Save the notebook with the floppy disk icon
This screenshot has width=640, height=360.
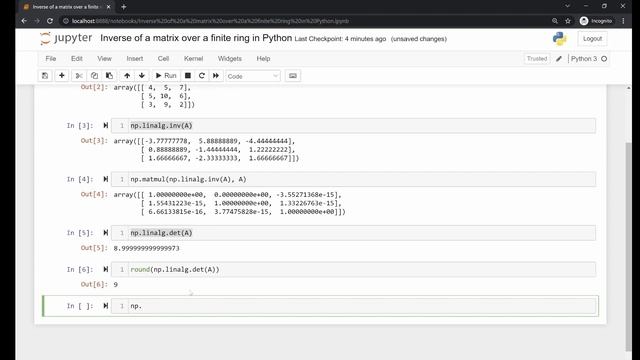(x=45, y=76)
